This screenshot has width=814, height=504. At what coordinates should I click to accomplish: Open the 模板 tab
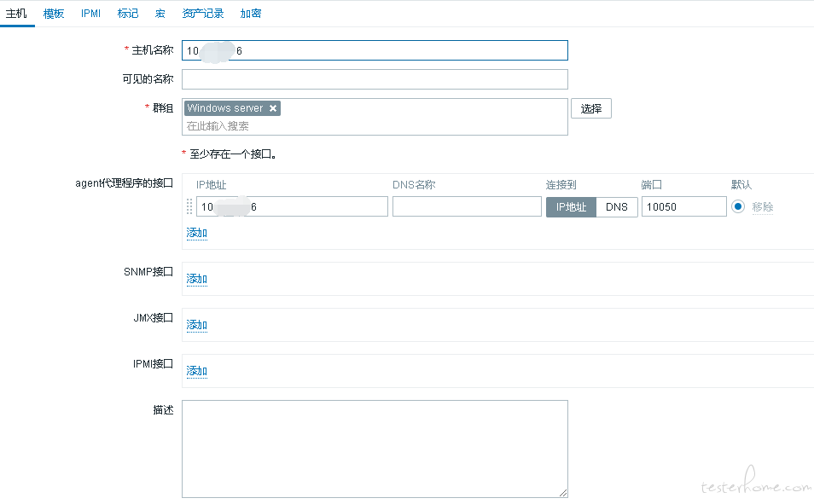pyautogui.click(x=54, y=14)
